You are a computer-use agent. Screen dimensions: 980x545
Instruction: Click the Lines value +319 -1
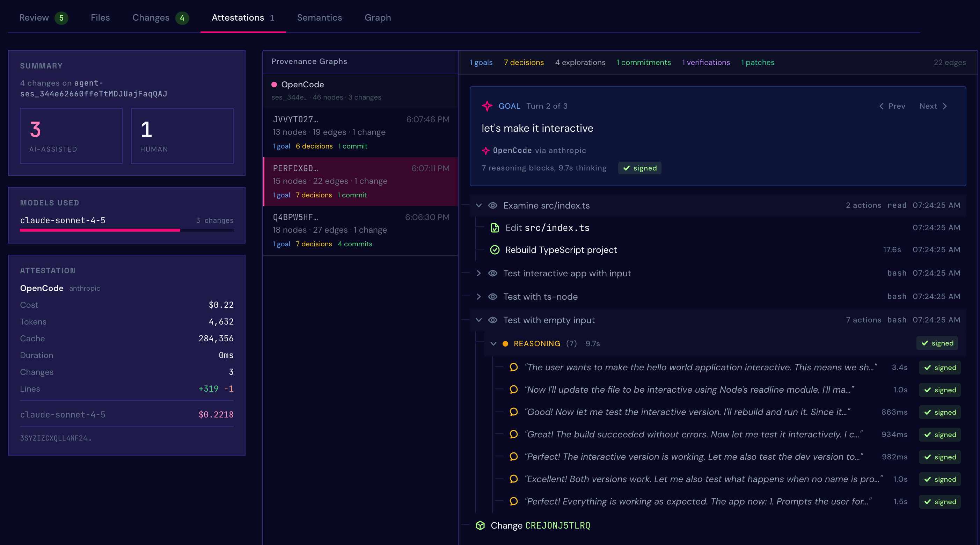pos(216,388)
